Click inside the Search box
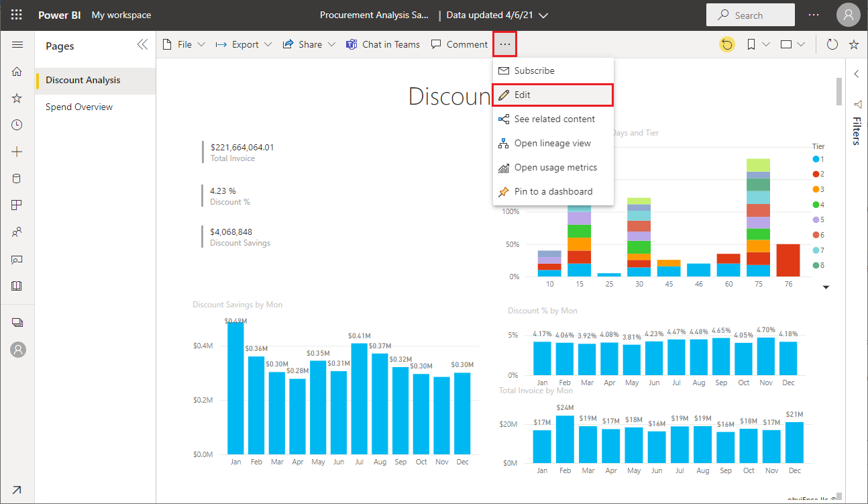Viewport: 868px width, 504px height. (750, 15)
